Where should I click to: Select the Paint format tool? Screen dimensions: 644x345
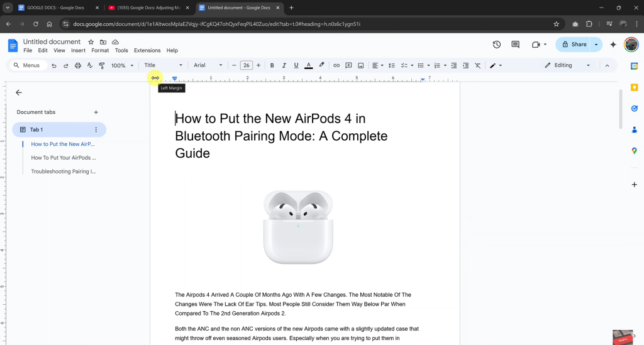102,65
